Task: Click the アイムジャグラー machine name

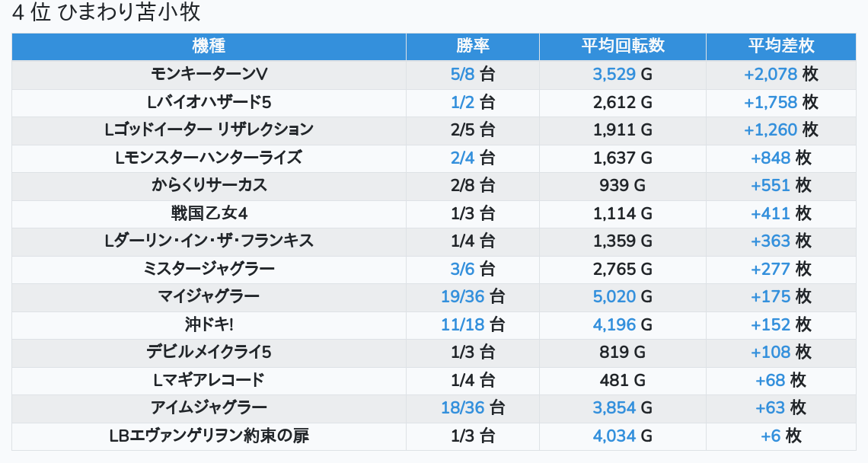Action: coord(209,407)
